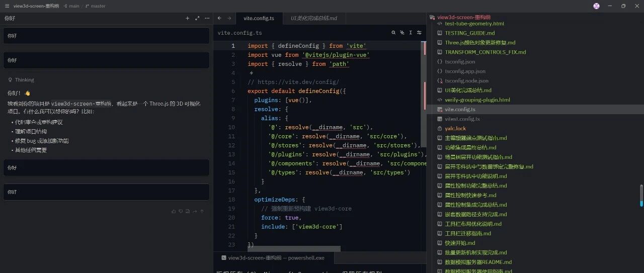Go forward with the editor right arrow

click(x=229, y=18)
